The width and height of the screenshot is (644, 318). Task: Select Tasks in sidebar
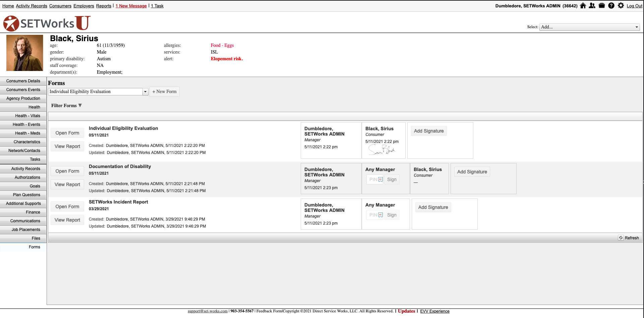23,159
